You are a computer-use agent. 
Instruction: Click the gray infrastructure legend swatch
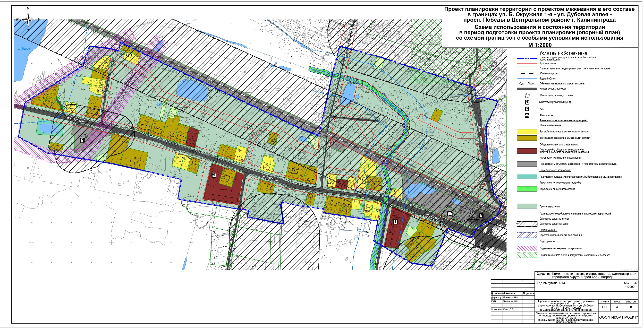pos(527,164)
